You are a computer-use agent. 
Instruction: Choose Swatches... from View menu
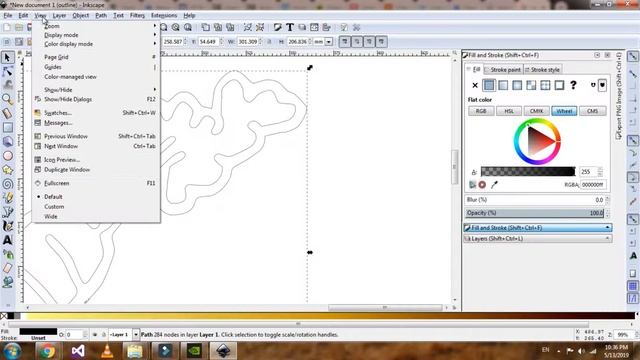pos(96,113)
